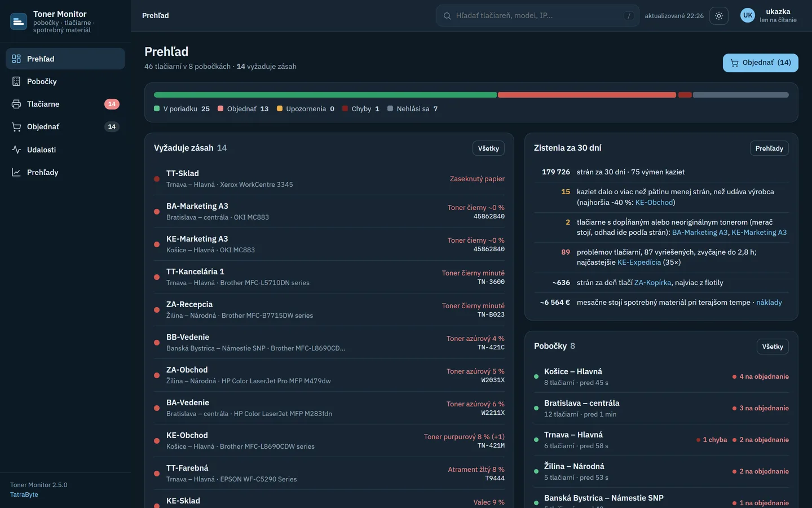This screenshot has width=812, height=508.
Task: Open the Pobočky menu item
Action: point(65,81)
